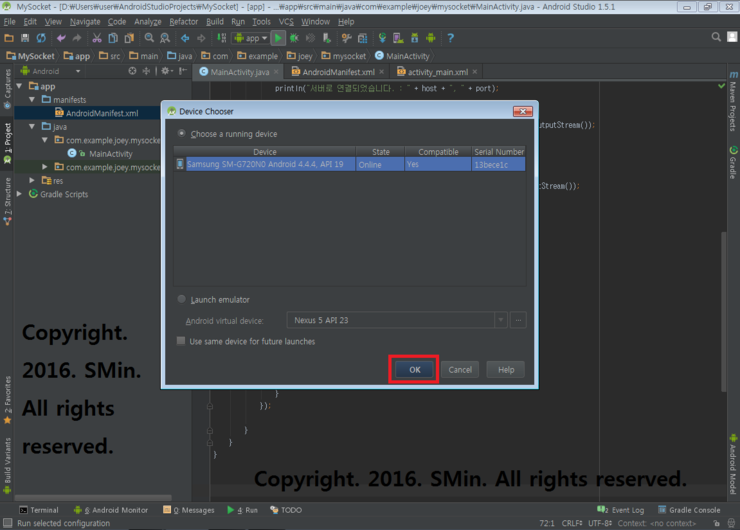Viewport: 740px width, 530px height.
Task: Close the Device Chooser dialog
Action: click(522, 111)
